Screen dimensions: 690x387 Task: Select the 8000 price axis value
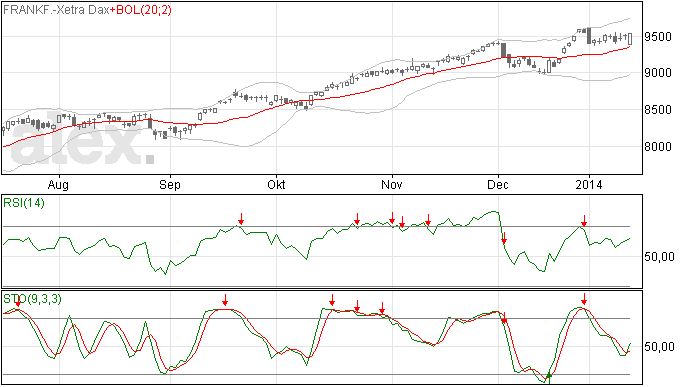coord(658,147)
